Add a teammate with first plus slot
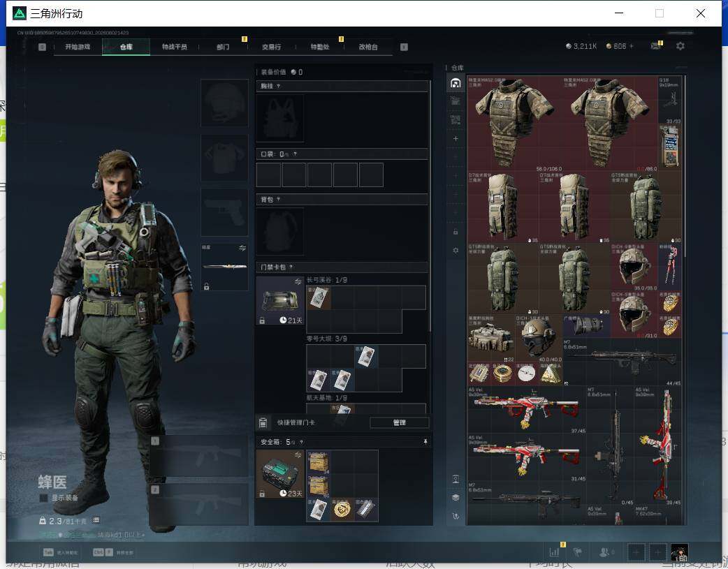This screenshot has width=728, height=569. pos(636,552)
